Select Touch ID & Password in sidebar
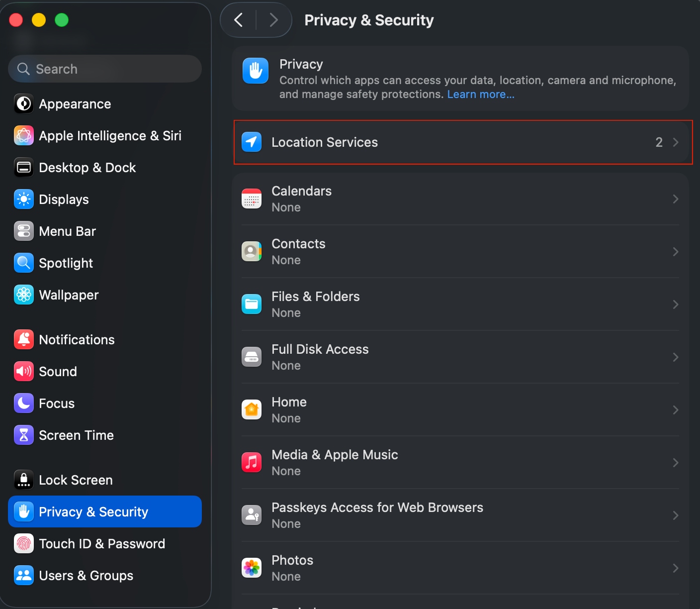Screen dimensions: 700x609 tap(105, 544)
